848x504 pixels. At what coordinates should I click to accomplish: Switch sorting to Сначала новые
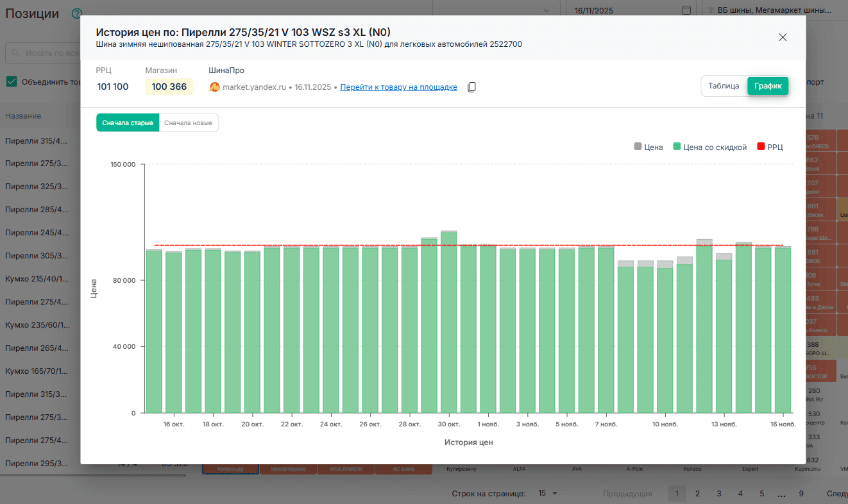click(188, 122)
